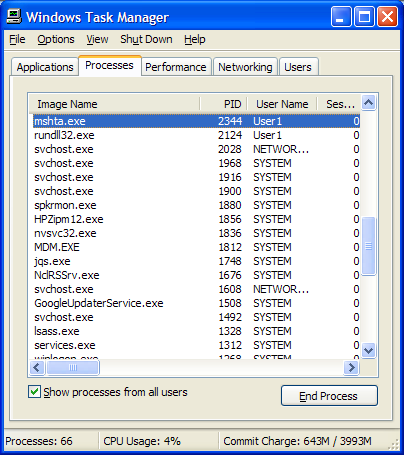Open the Options menu
Viewport: 404px width, 455px height.
(56, 39)
